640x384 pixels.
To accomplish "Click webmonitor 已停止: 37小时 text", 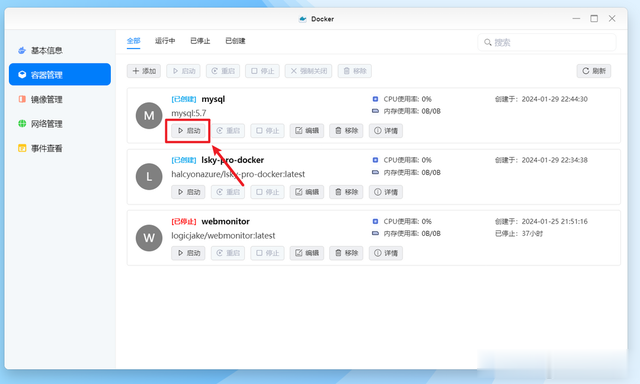I will click(519, 233).
